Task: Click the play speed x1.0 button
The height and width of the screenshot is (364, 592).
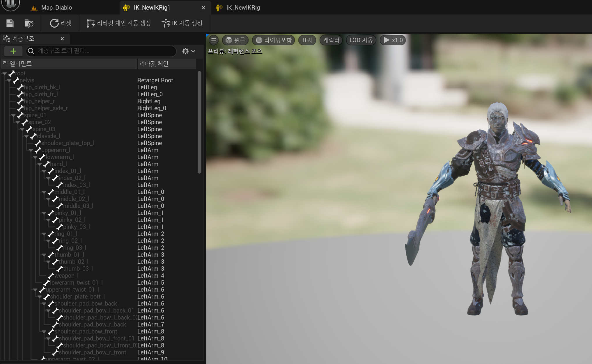Action: point(393,40)
